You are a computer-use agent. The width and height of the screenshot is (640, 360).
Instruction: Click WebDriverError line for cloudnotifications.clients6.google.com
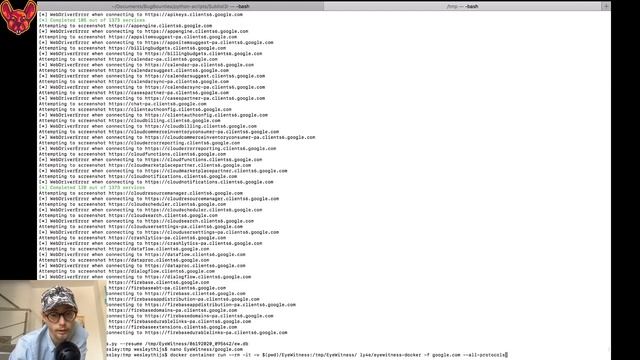pos(156,182)
